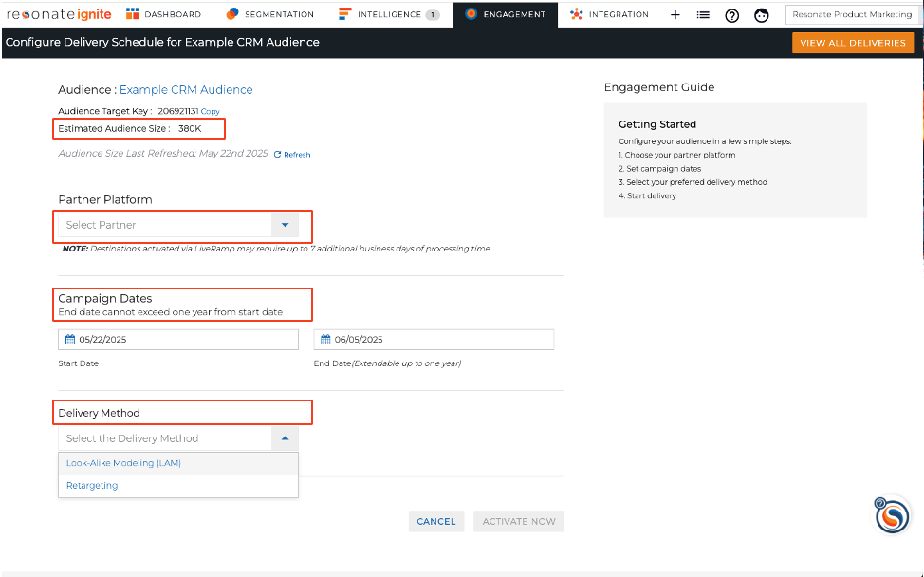The width and height of the screenshot is (924, 577).
Task: Open the Intelligence tab
Action: click(389, 14)
